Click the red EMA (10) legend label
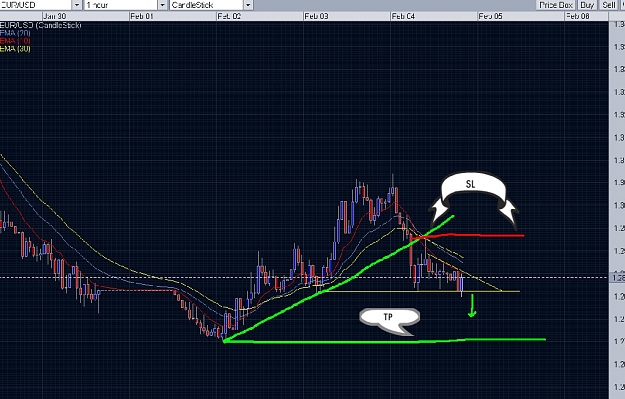Image resolution: width=625 pixels, height=399 pixels. 15,41
